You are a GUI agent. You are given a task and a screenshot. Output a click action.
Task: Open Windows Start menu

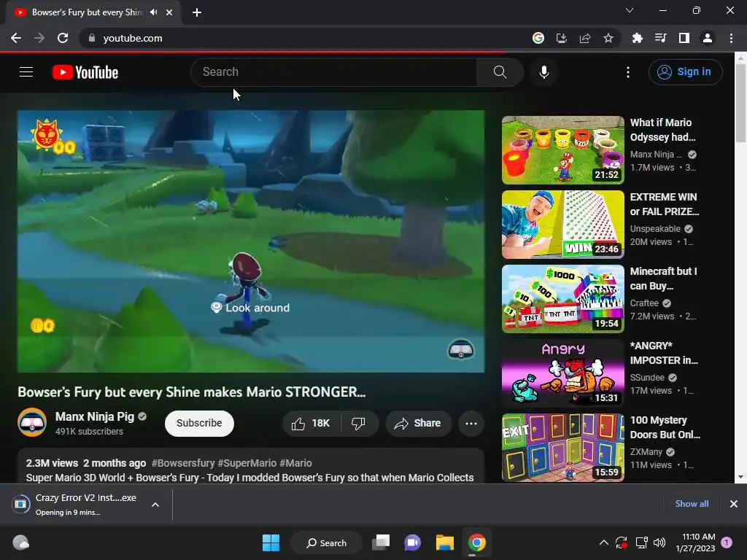[271, 542]
